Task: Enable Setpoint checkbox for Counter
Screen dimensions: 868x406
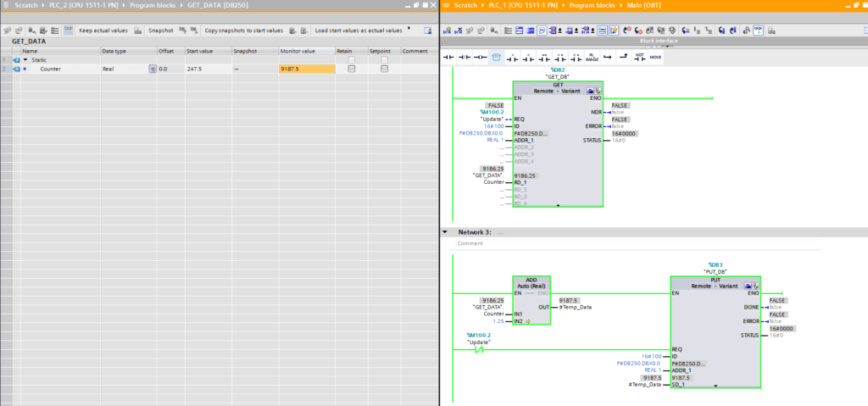Action: [x=384, y=69]
